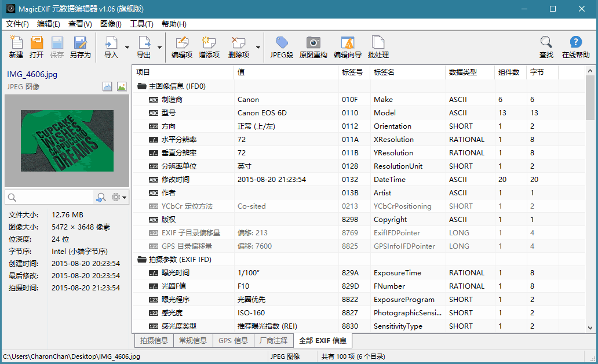Sort by the 组件数 column header
This screenshot has height=364, width=598.
coord(511,72)
